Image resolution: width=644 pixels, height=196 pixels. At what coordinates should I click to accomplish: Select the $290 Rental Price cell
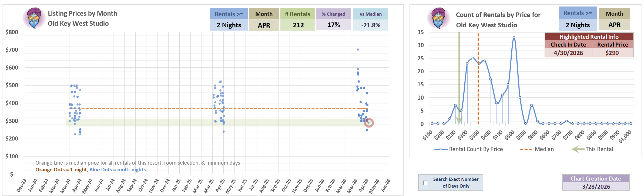tap(612, 53)
